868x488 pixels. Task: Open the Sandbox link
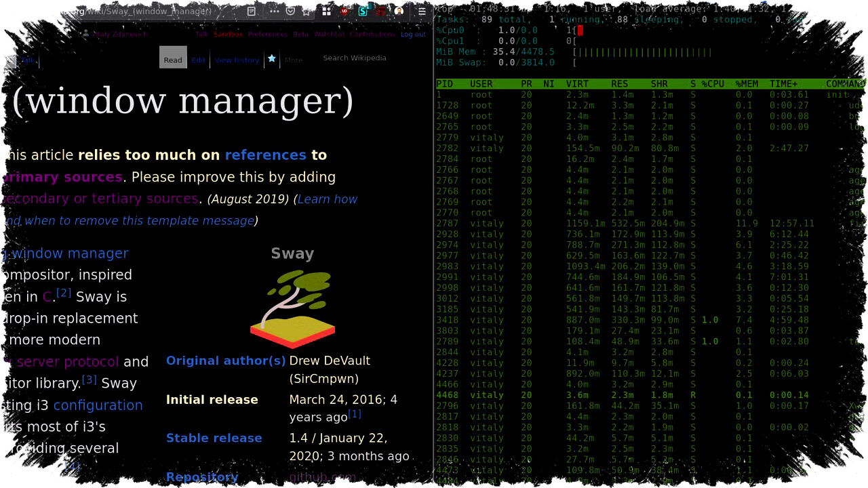coord(228,34)
